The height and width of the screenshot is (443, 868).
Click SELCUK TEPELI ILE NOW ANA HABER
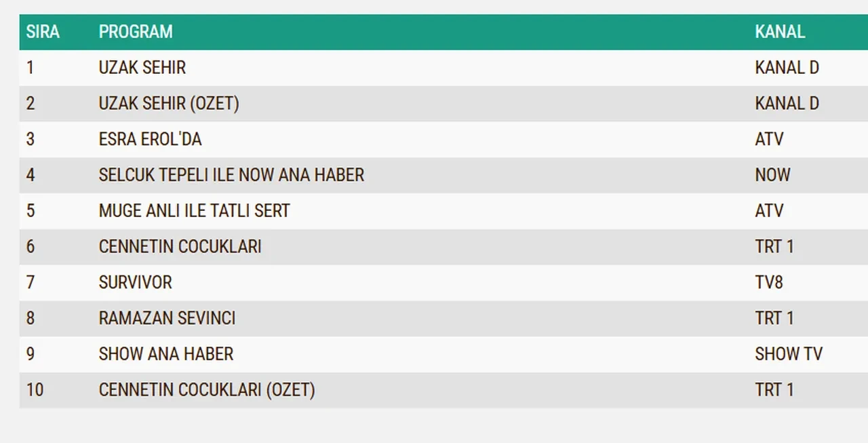pos(231,175)
